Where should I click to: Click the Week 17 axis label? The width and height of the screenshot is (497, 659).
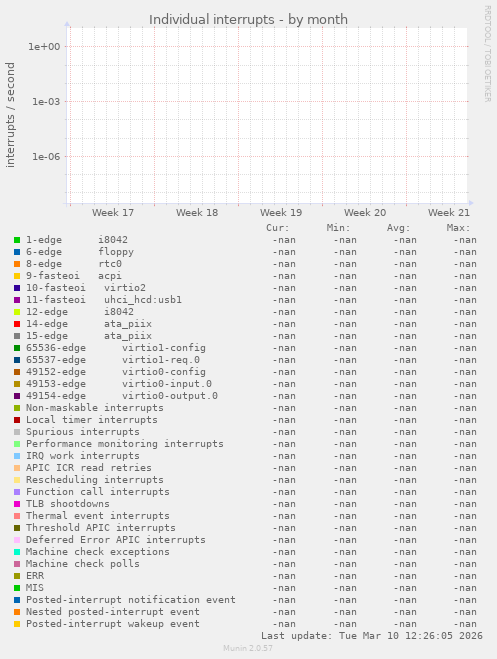point(113,213)
